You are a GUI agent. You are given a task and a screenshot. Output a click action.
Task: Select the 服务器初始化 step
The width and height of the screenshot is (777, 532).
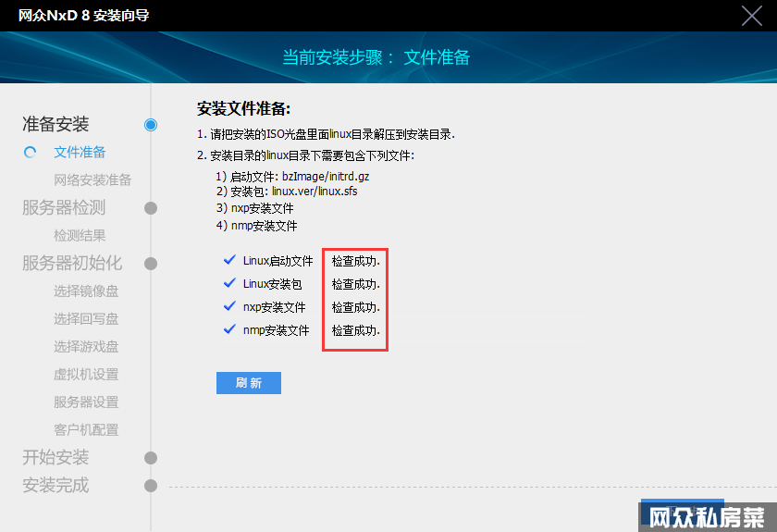(x=72, y=263)
